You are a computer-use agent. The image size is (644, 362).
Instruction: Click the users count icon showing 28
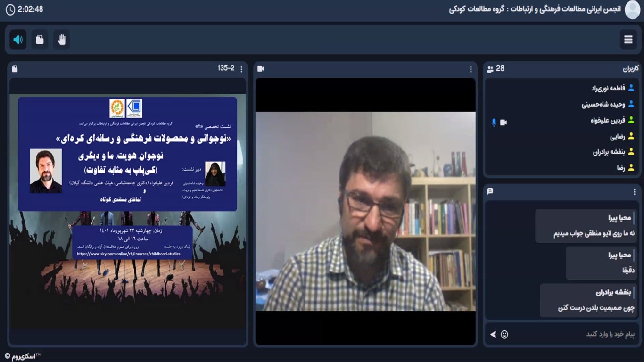pyautogui.click(x=490, y=69)
